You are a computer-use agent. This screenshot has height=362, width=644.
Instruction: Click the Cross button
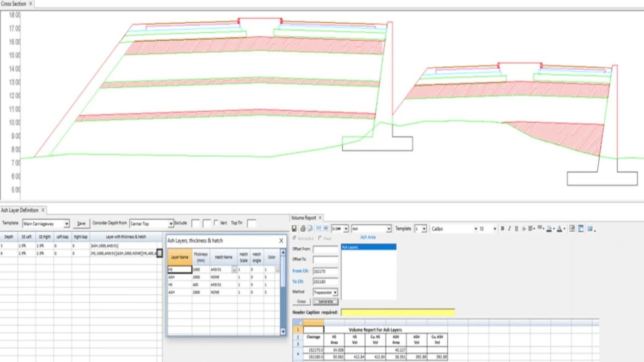[x=301, y=302]
